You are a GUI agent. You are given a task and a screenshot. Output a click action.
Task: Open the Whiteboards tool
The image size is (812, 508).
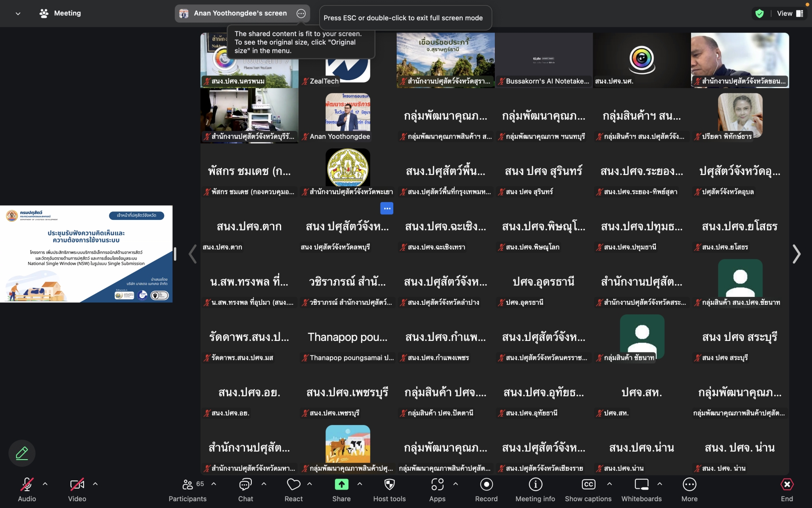pyautogui.click(x=641, y=485)
